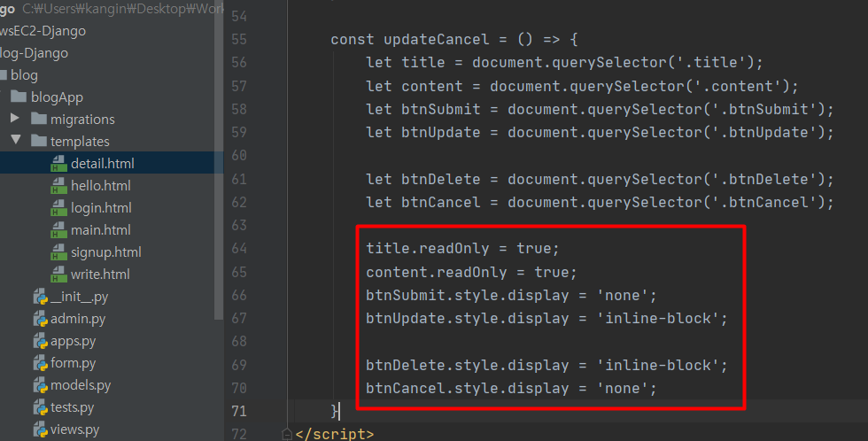This screenshot has height=441, width=868.
Task: Click the btnSubmit.style.display line
Action: point(511,296)
